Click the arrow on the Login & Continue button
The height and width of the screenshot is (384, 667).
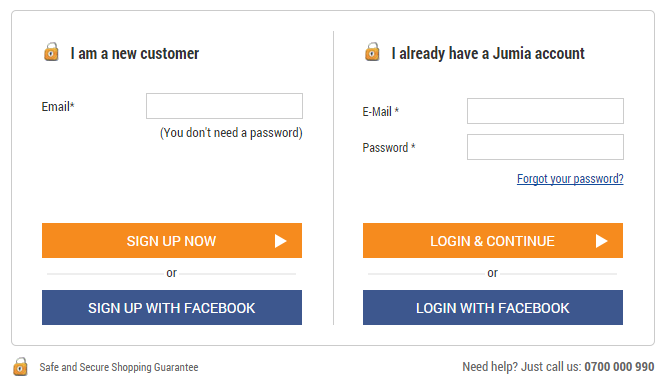coord(601,241)
